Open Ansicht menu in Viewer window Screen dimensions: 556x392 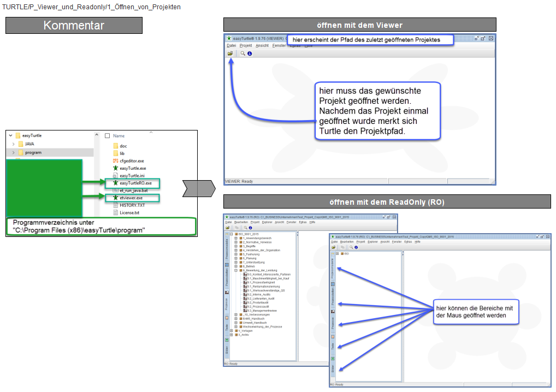tap(262, 45)
